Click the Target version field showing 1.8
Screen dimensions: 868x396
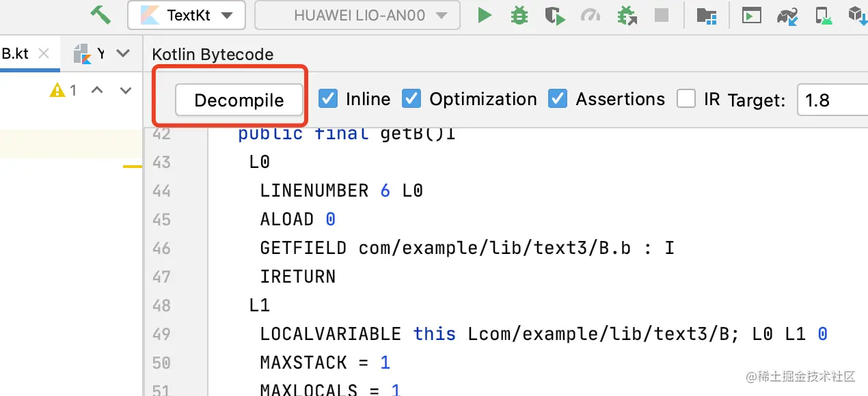830,100
